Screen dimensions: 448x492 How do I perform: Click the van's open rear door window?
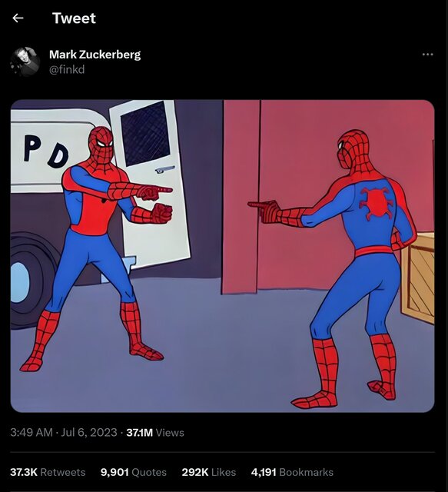(145, 134)
